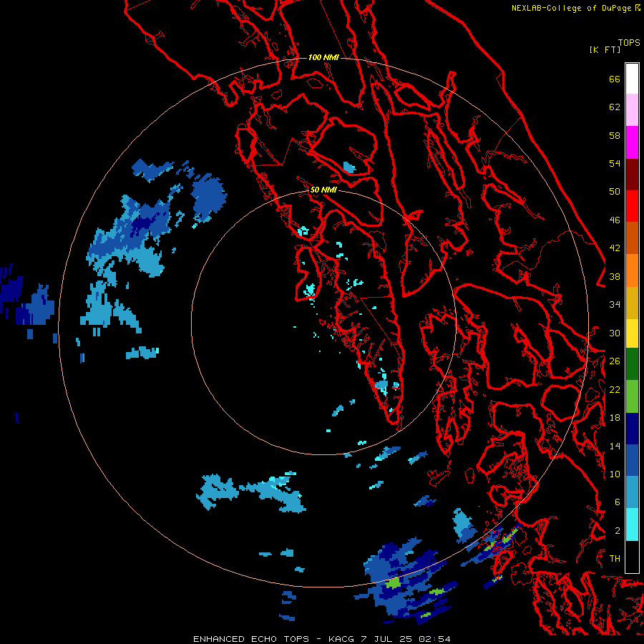
Task: Click the legend value '58'
Action: (615, 135)
